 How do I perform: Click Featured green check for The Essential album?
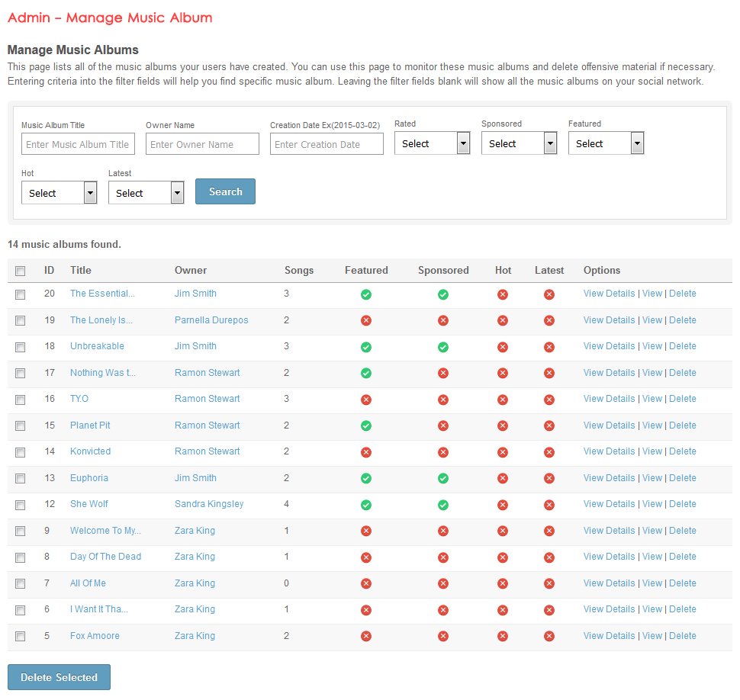coord(366,294)
